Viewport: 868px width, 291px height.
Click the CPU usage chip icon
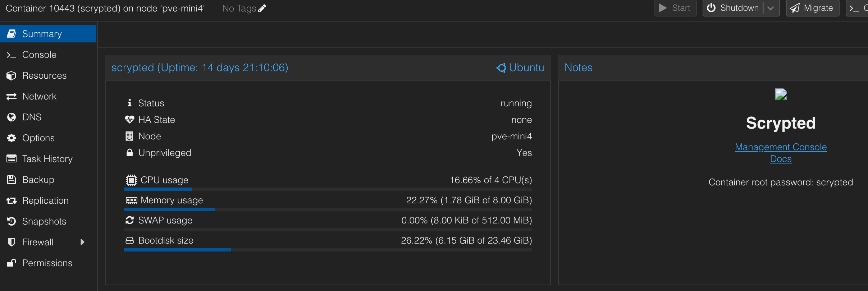[131, 180]
